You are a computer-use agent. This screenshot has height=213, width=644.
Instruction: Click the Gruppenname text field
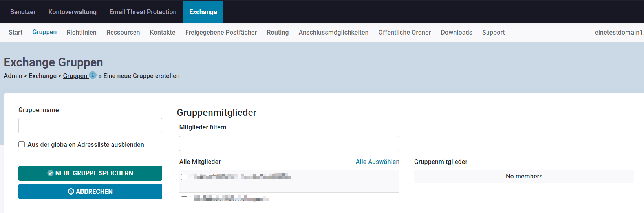[90, 126]
